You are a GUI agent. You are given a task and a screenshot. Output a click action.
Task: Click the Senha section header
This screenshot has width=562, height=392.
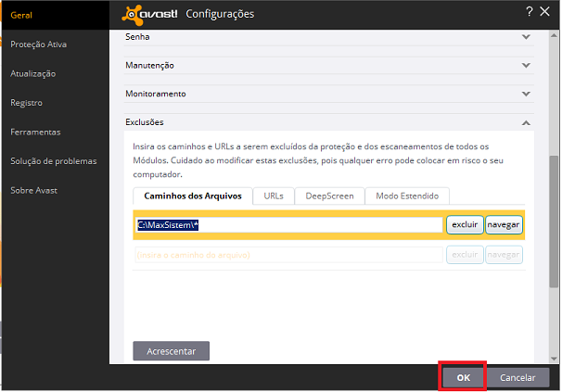(x=328, y=37)
